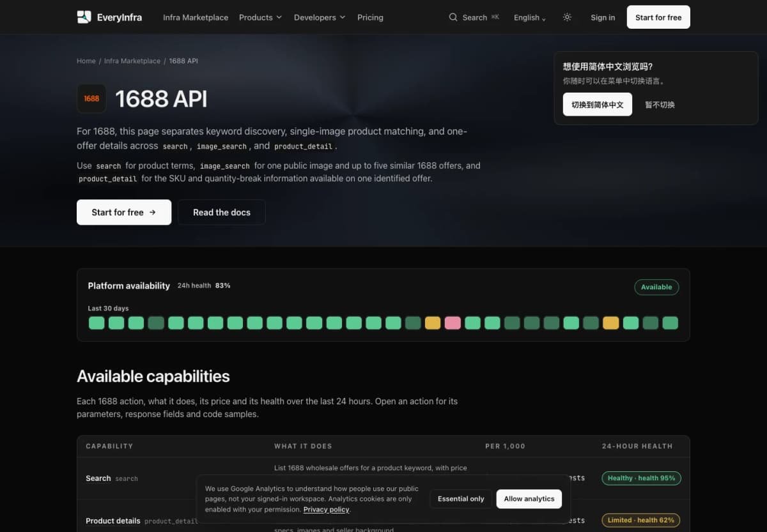767x532 pixels.
Task: Click the Platform availability heading
Action: (x=129, y=285)
